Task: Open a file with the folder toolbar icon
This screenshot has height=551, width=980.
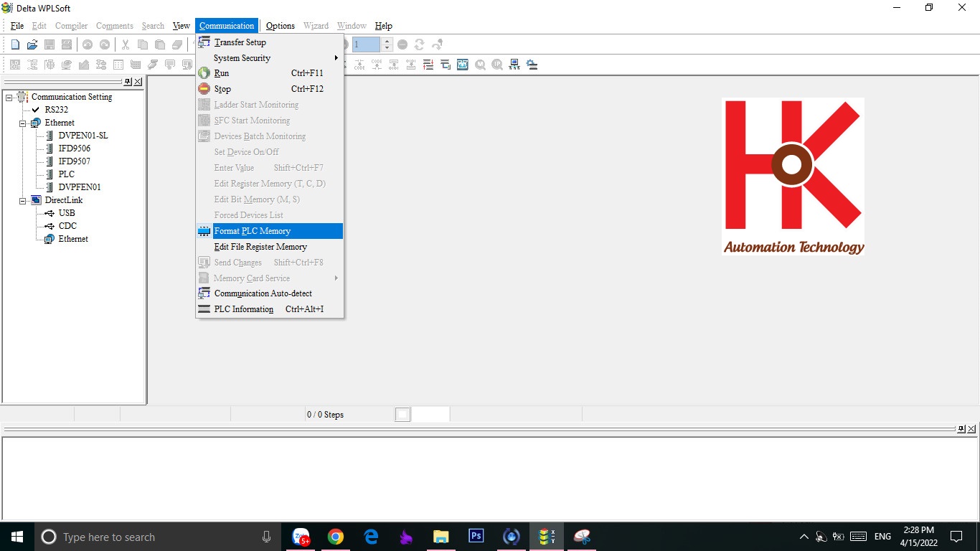Action: tap(32, 44)
